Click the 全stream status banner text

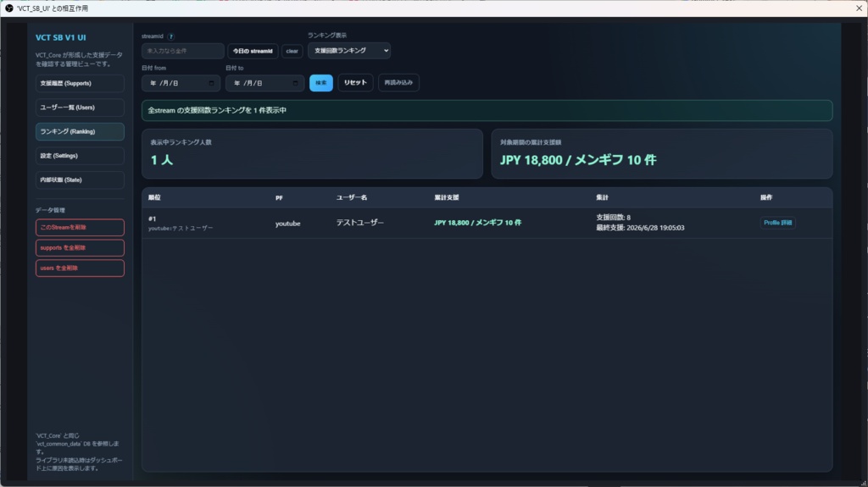pos(217,110)
